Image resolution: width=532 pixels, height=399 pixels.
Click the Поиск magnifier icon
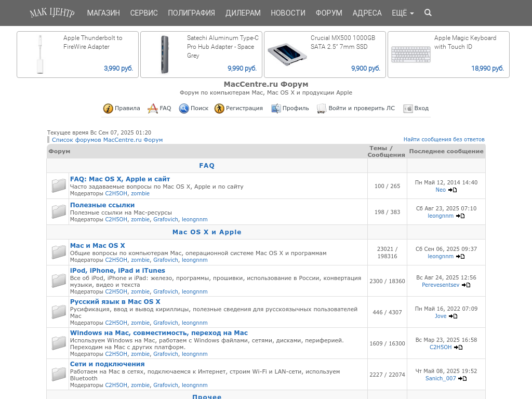(184, 109)
